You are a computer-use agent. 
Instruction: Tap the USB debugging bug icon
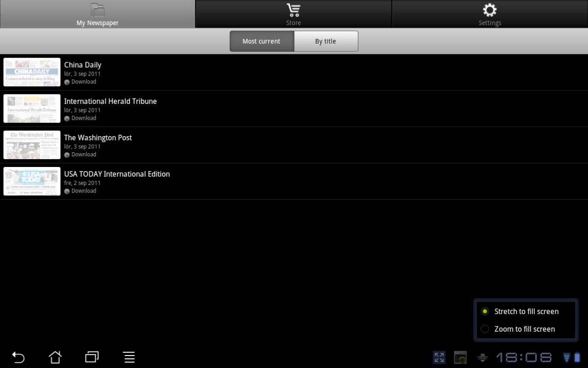tap(482, 357)
